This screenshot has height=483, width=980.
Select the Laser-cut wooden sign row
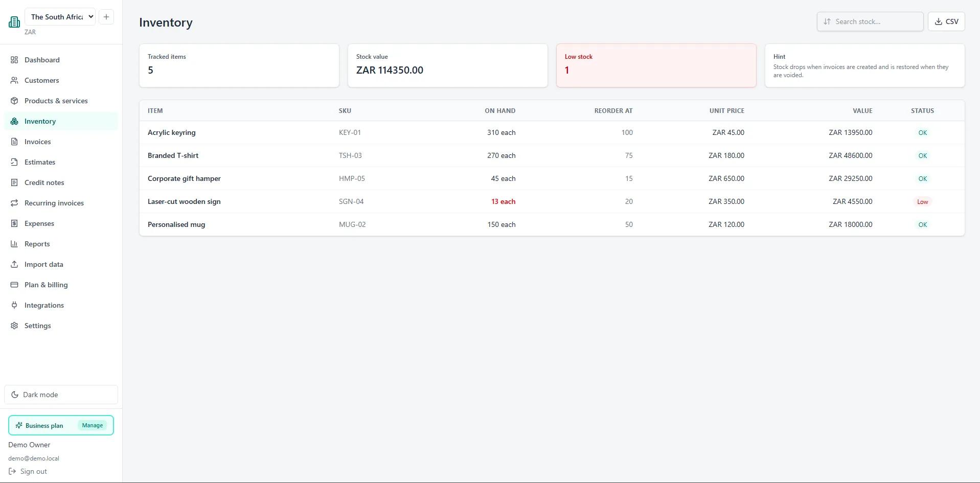tap(552, 201)
